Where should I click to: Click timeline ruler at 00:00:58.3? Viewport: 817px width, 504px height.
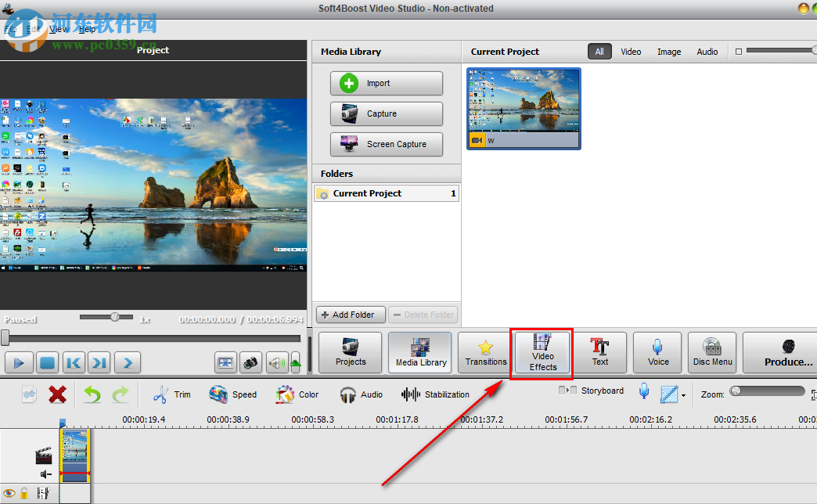312,419
